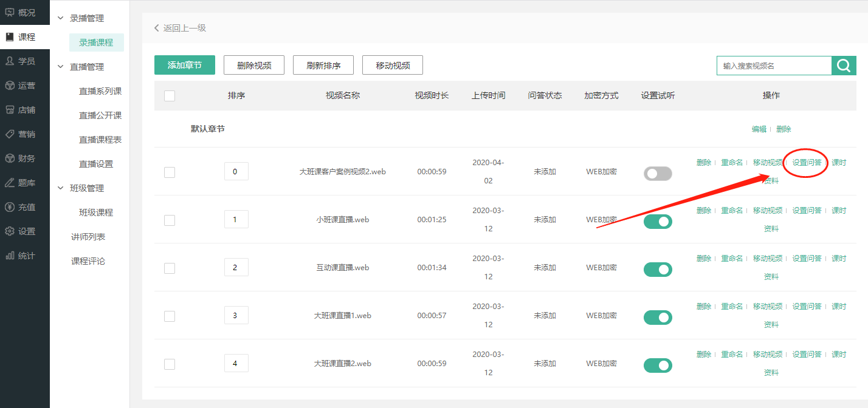Click the video name search input field

(x=774, y=66)
